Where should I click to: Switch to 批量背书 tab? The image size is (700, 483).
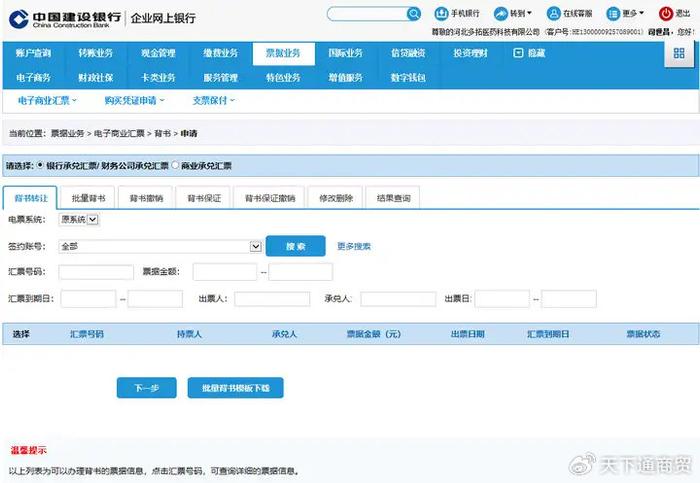pos(88,198)
